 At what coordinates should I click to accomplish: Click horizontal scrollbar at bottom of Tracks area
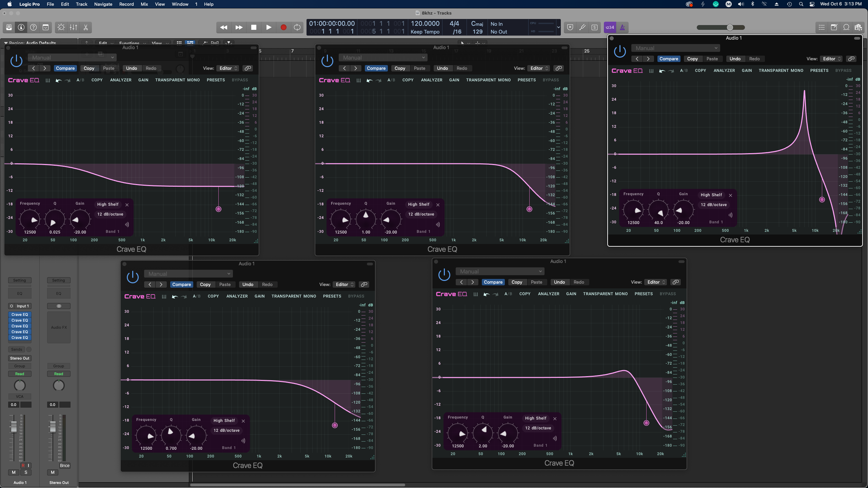point(298,485)
